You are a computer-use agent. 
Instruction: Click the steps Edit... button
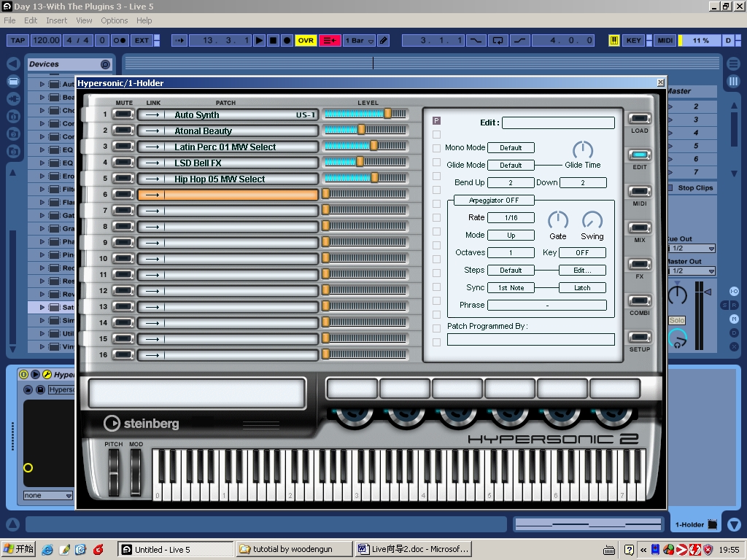(x=582, y=270)
